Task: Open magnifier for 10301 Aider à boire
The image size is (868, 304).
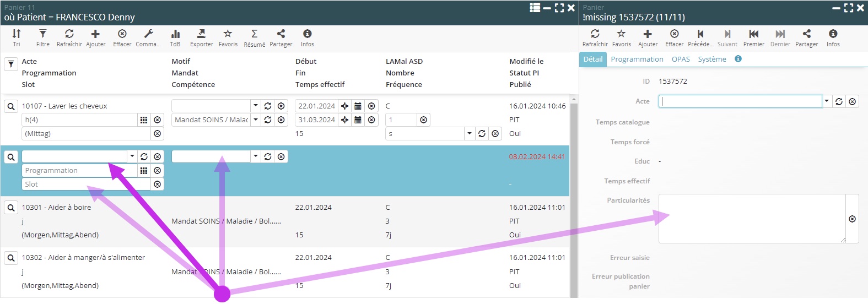Action: point(11,208)
